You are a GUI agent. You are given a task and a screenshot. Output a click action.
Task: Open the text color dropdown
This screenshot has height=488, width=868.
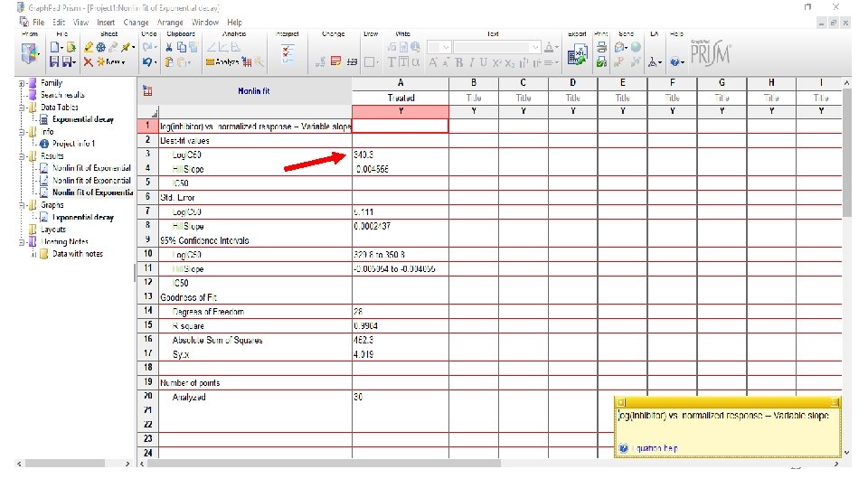coord(552,48)
